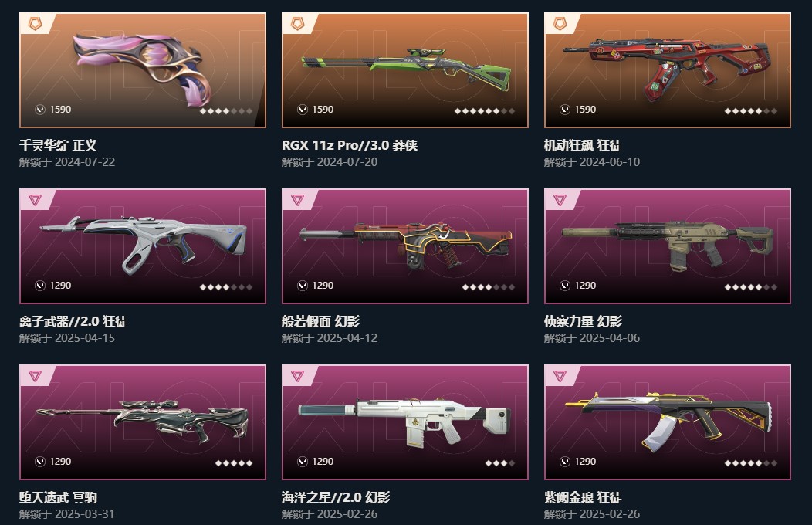Open the green RGX 11z Pro//3.0 sniper image
The height and width of the screenshot is (525, 812).
[x=405, y=70]
